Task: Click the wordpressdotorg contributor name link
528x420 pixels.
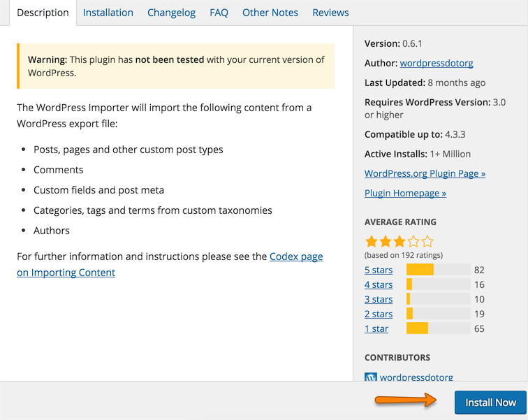Action: click(416, 377)
